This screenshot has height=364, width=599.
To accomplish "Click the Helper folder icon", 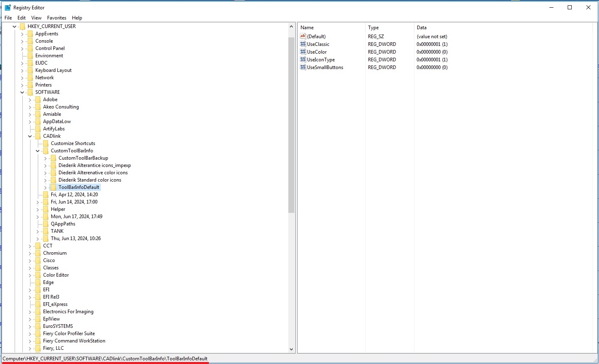I will [x=46, y=209].
